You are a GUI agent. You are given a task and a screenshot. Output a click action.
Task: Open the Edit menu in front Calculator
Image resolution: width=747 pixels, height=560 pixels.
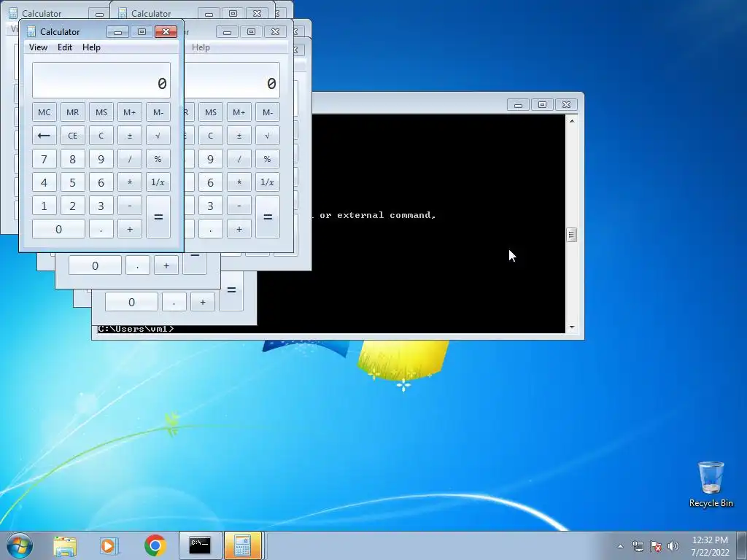(65, 47)
